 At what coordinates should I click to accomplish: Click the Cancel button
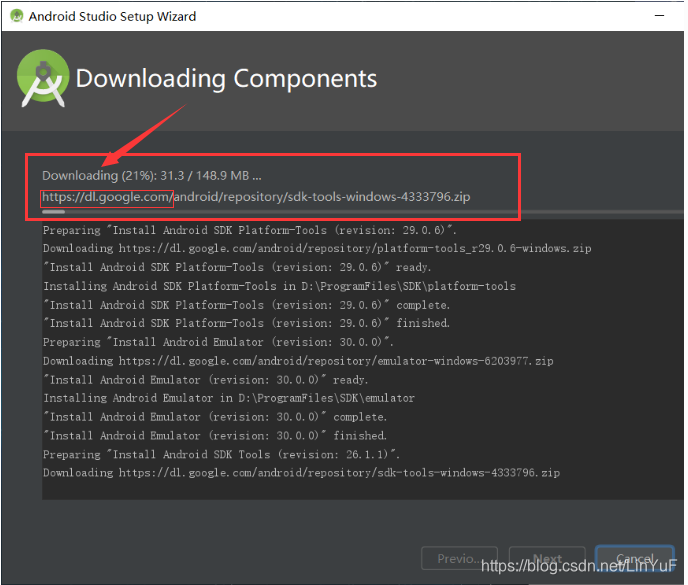[634, 558]
